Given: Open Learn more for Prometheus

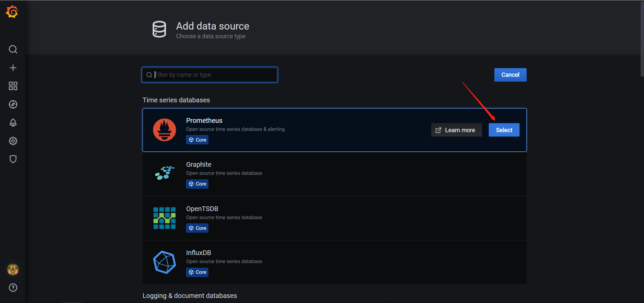Looking at the screenshot, I should 456,130.
